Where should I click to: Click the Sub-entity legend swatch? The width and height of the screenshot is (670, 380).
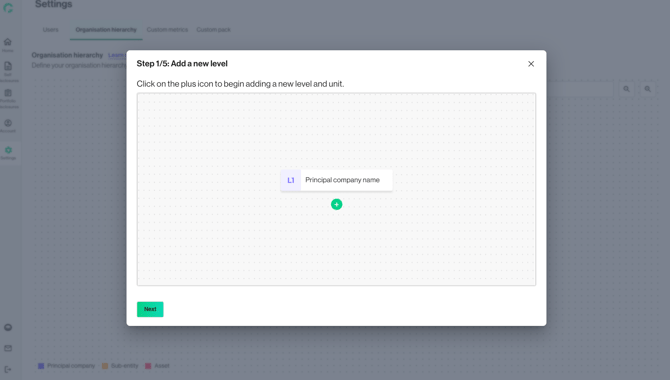[x=105, y=366]
